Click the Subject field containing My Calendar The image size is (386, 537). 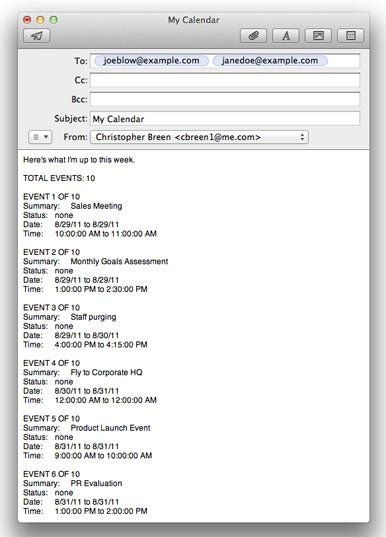click(x=225, y=118)
